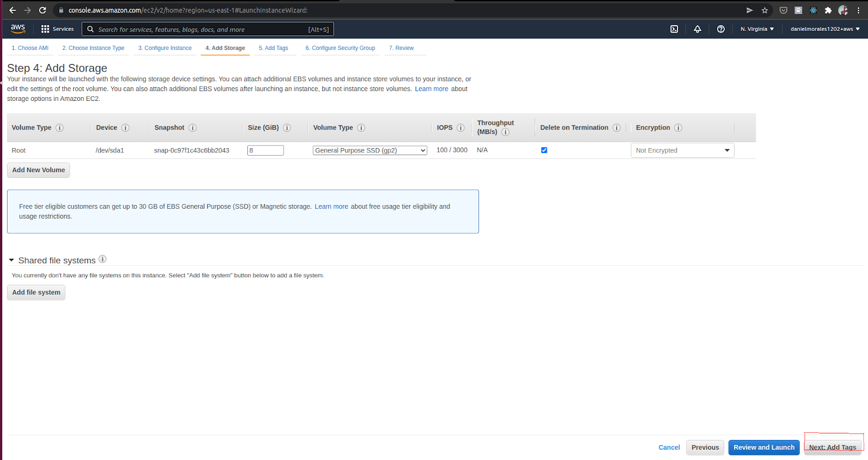Click Learn more about free usage tier
This screenshot has height=460, width=868.
(331, 207)
